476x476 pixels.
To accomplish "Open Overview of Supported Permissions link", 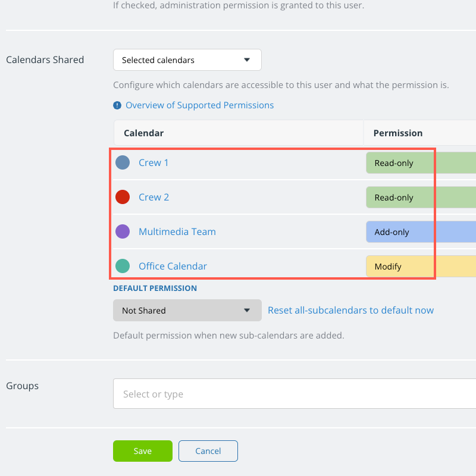I will coord(200,105).
